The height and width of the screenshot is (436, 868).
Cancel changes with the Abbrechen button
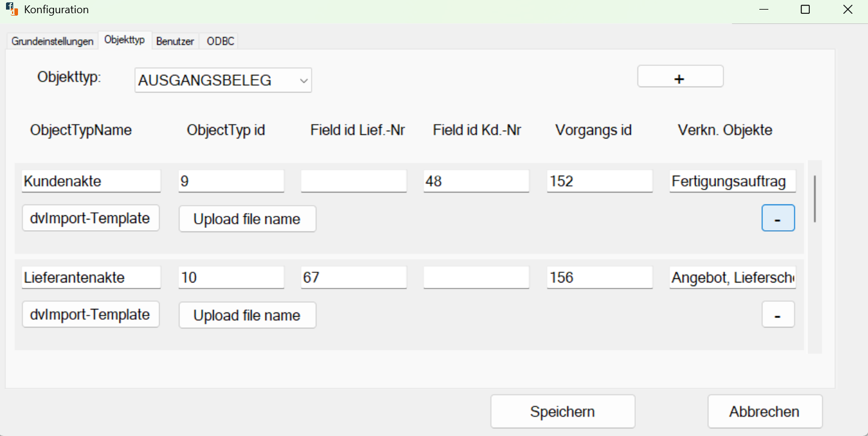coord(764,411)
